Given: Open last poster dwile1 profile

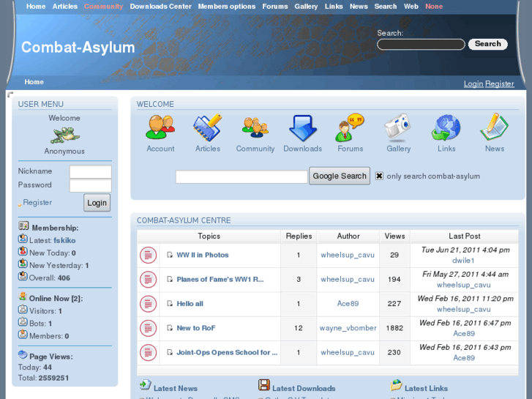Looking at the screenshot, I should click(x=463, y=261).
